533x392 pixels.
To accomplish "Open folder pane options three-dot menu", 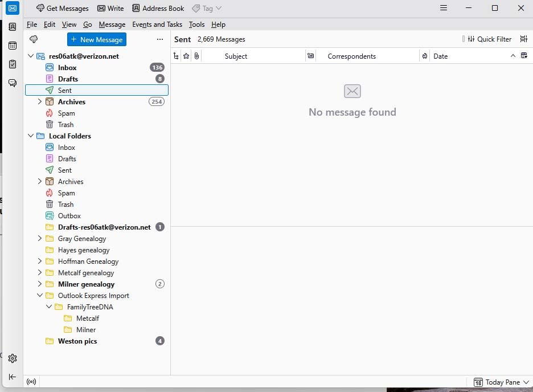I will (x=159, y=39).
